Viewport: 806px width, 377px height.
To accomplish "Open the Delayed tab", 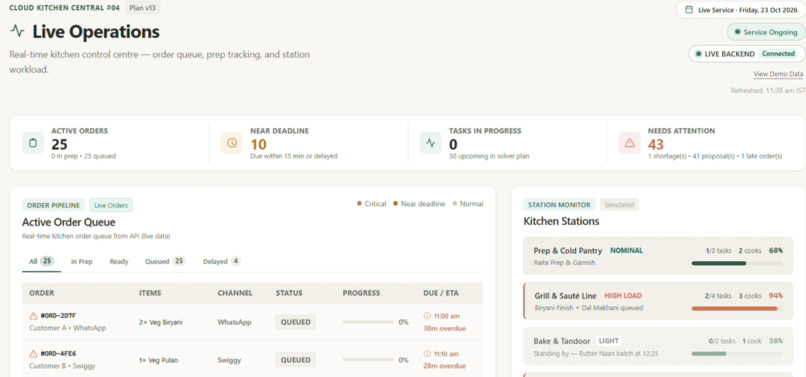I will [222, 261].
